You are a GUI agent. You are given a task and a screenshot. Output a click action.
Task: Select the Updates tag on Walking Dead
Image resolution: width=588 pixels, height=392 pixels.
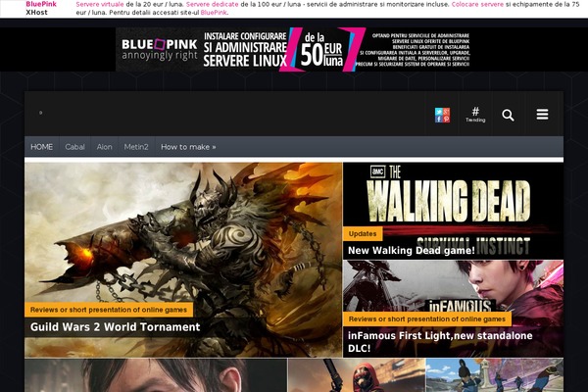pyautogui.click(x=363, y=233)
